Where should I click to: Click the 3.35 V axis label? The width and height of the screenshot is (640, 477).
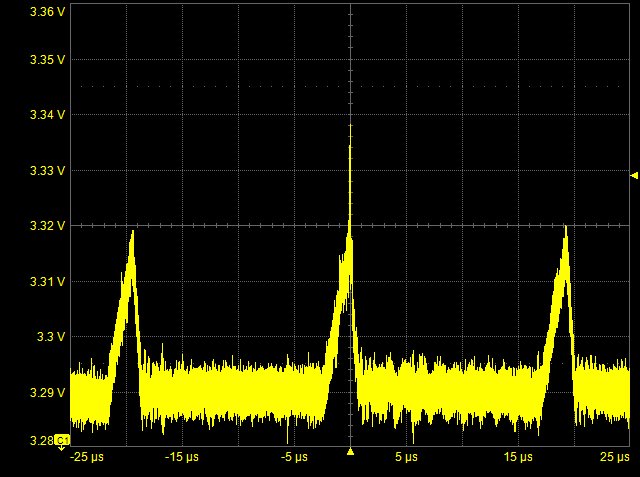click(48, 60)
